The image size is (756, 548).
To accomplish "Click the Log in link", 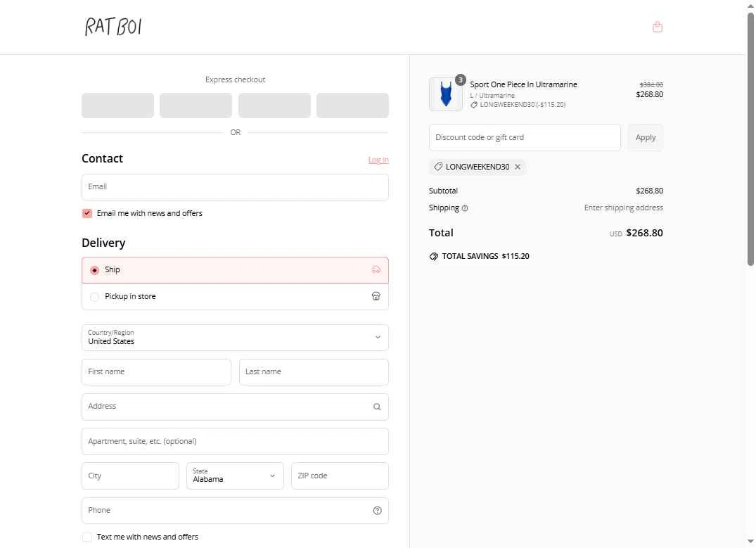I will tap(378, 160).
